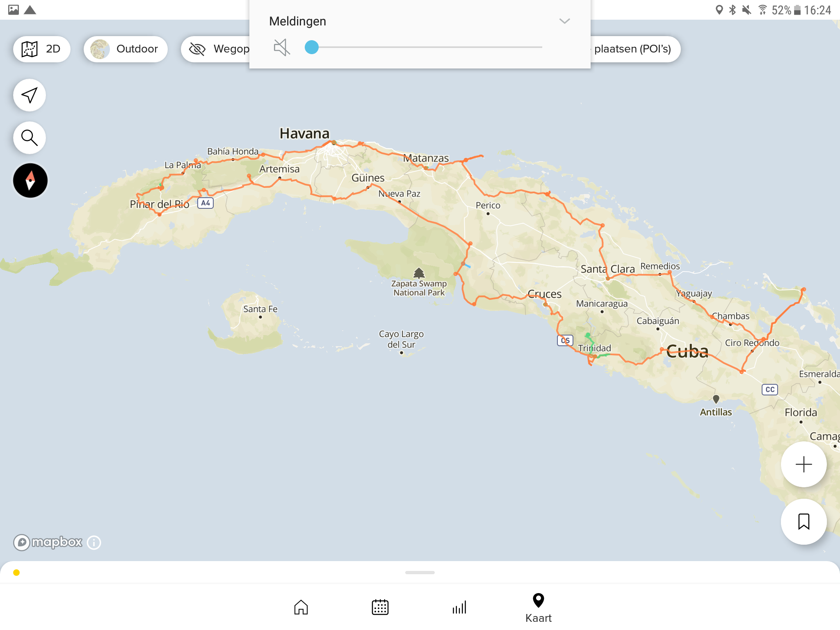Image resolution: width=840 pixels, height=630 pixels.
Task: Go to the home tab icon
Action: [301, 607]
